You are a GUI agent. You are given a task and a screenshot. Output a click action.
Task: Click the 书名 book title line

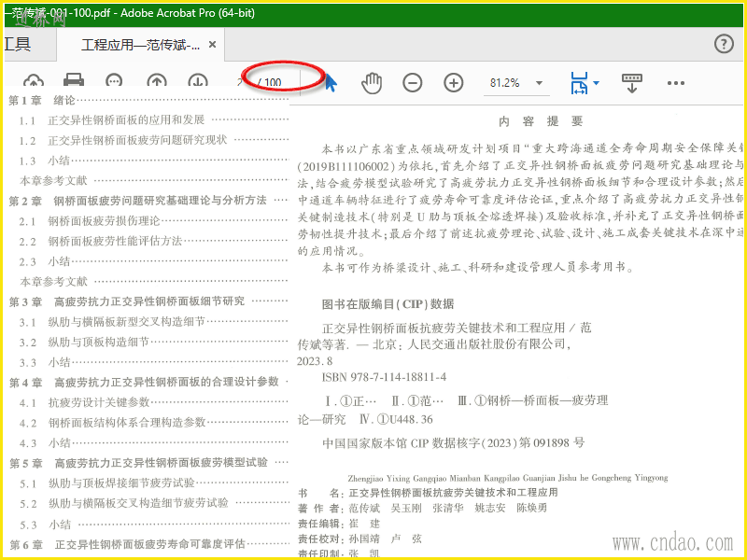[x=428, y=493]
